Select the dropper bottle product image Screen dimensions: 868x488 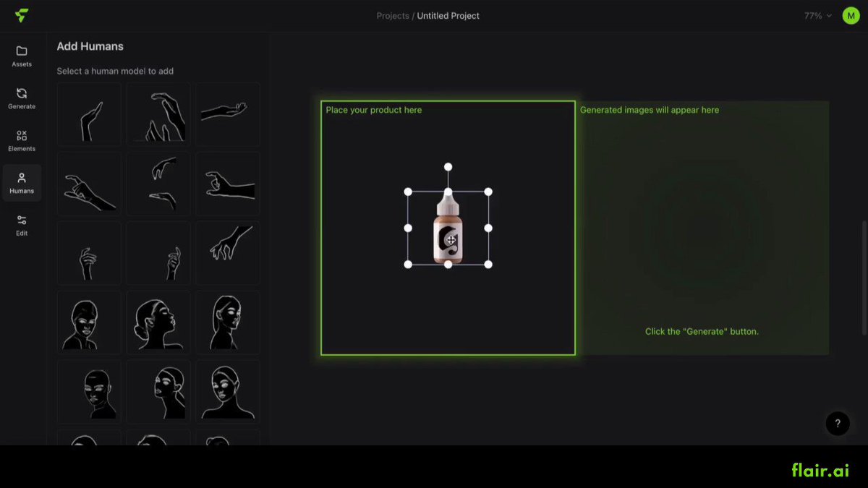(448, 228)
